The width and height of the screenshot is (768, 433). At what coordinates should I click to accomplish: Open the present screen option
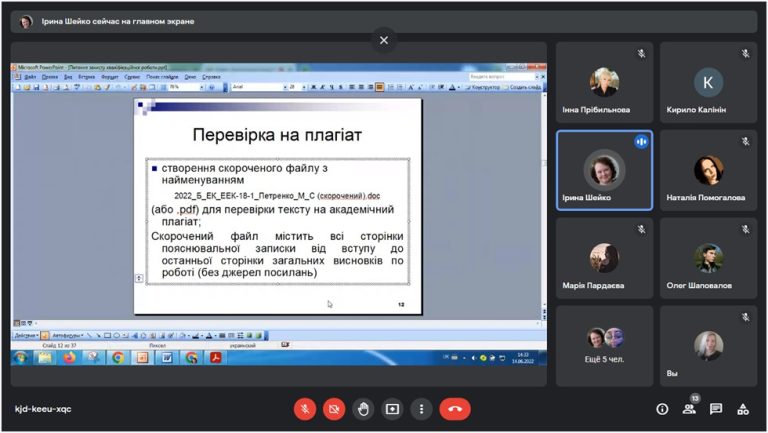pyautogui.click(x=392, y=409)
